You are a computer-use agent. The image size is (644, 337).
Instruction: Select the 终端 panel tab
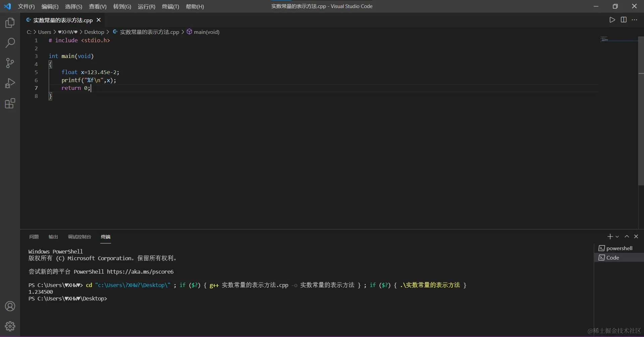[x=106, y=237]
